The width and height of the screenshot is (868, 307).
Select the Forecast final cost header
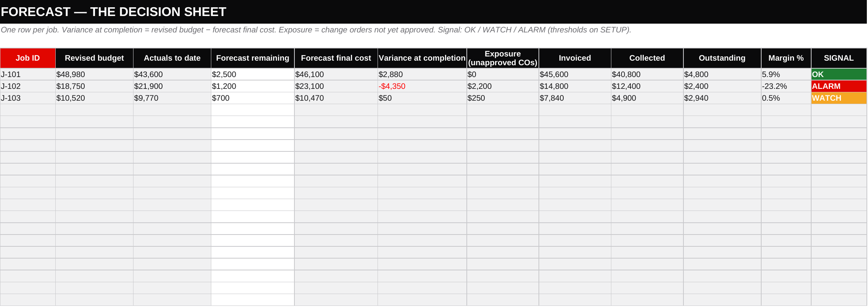(x=336, y=58)
